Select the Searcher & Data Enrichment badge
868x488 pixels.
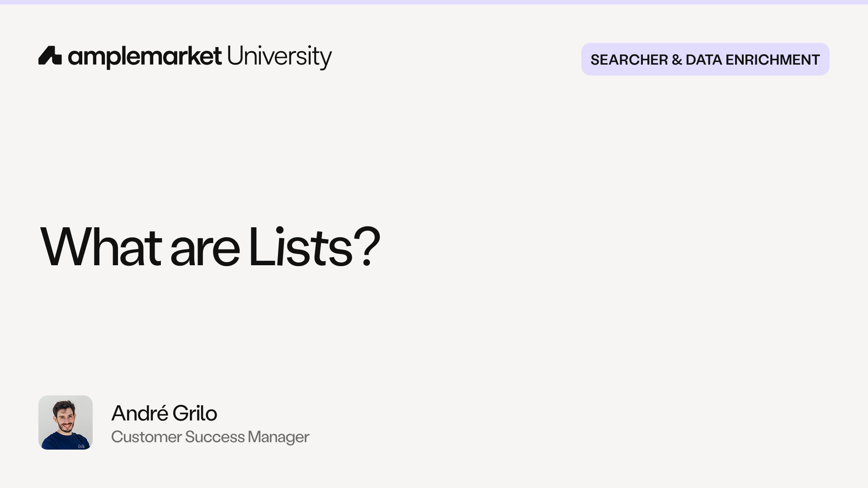705,59
